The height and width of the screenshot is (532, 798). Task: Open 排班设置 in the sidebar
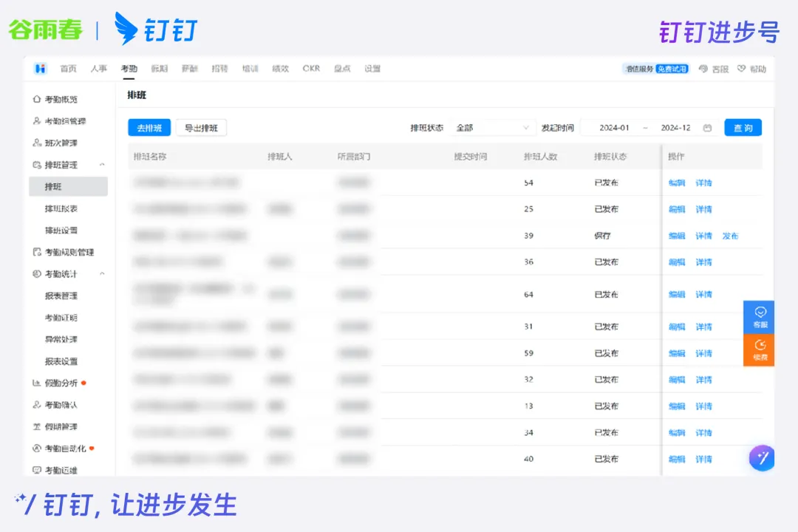(x=61, y=230)
